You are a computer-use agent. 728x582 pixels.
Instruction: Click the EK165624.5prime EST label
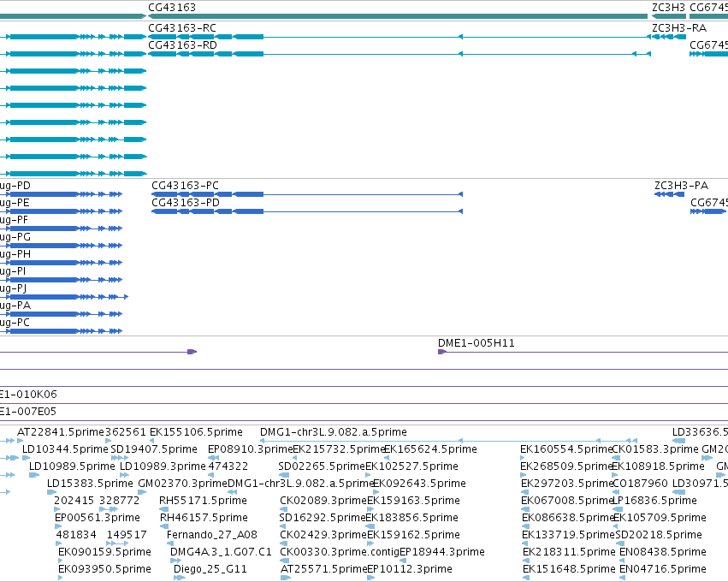(430, 449)
